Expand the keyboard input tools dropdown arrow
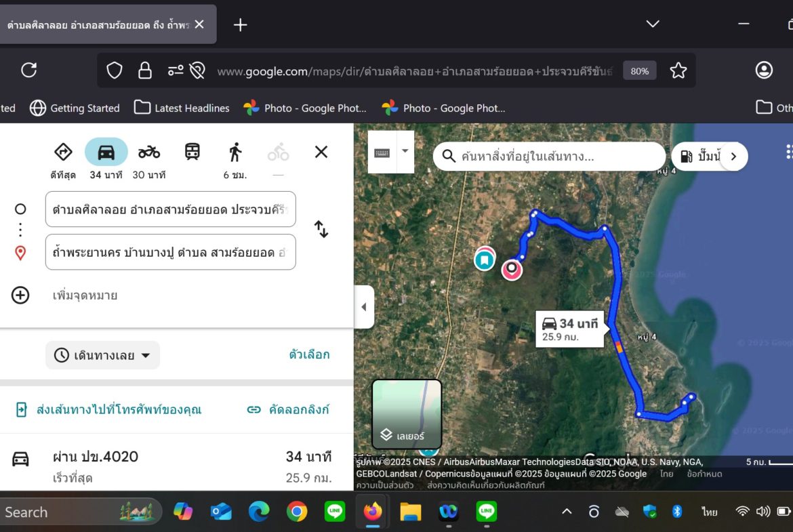The height and width of the screenshot is (532, 793). coord(405,150)
